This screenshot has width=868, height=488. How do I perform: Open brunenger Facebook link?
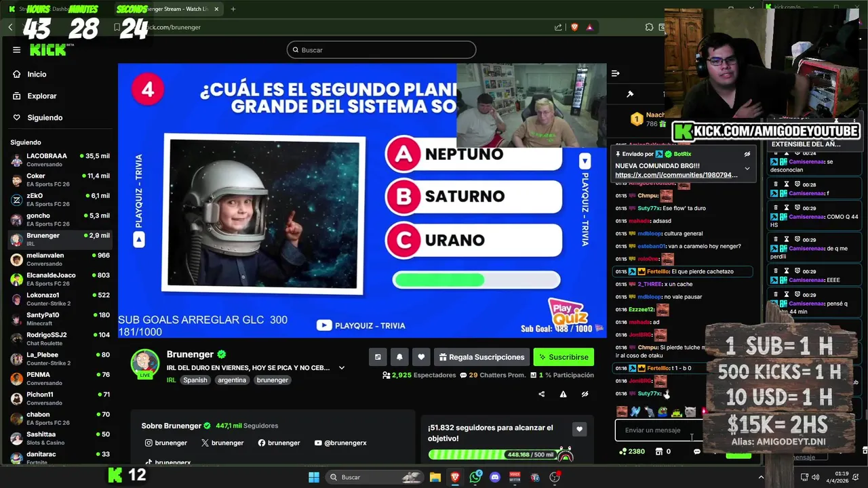click(279, 443)
